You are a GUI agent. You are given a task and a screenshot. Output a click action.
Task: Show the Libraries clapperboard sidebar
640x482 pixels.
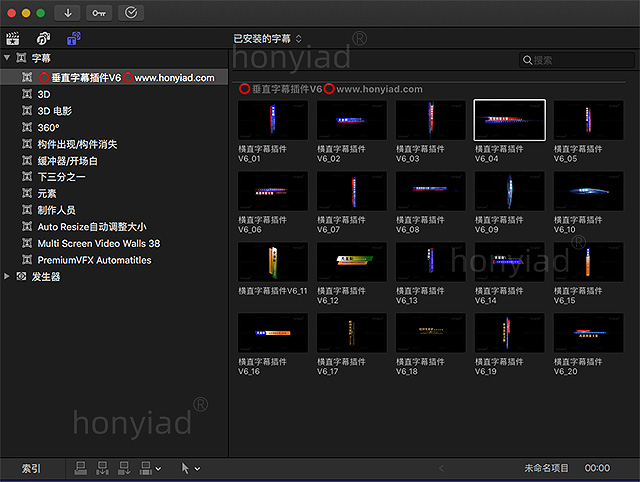tap(13, 38)
